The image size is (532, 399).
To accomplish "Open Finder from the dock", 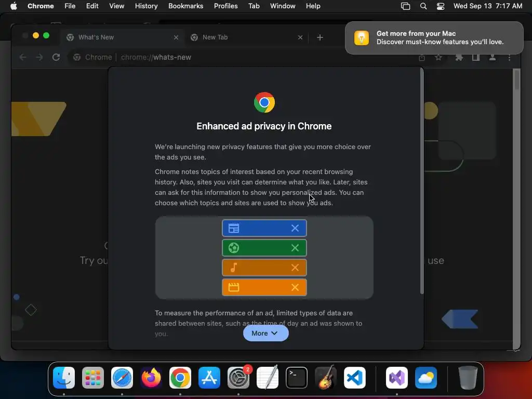I will click(x=64, y=378).
